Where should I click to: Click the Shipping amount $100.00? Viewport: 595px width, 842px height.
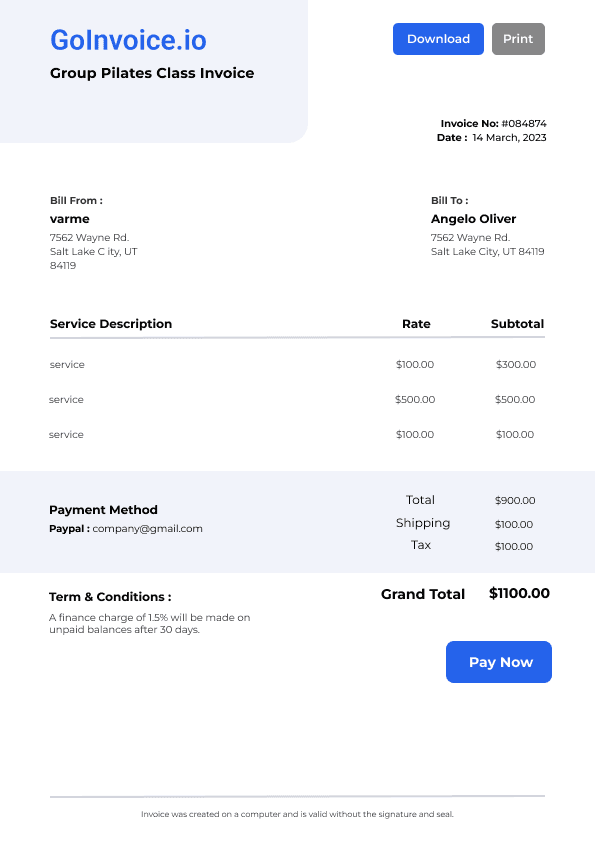[514, 525]
